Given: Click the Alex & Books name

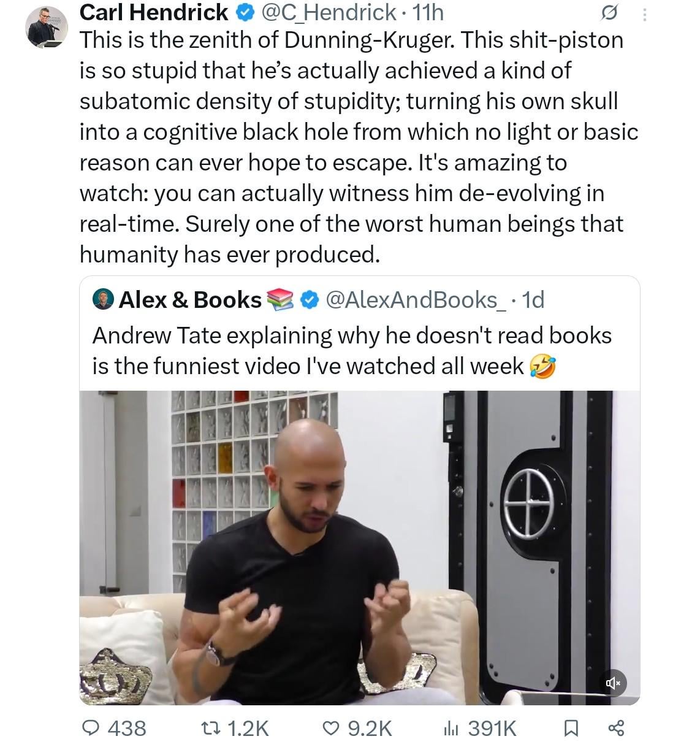Looking at the screenshot, I should pos(190,299).
